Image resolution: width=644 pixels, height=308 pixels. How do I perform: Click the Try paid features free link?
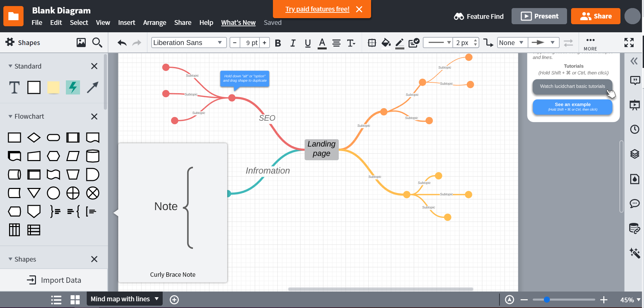click(317, 9)
